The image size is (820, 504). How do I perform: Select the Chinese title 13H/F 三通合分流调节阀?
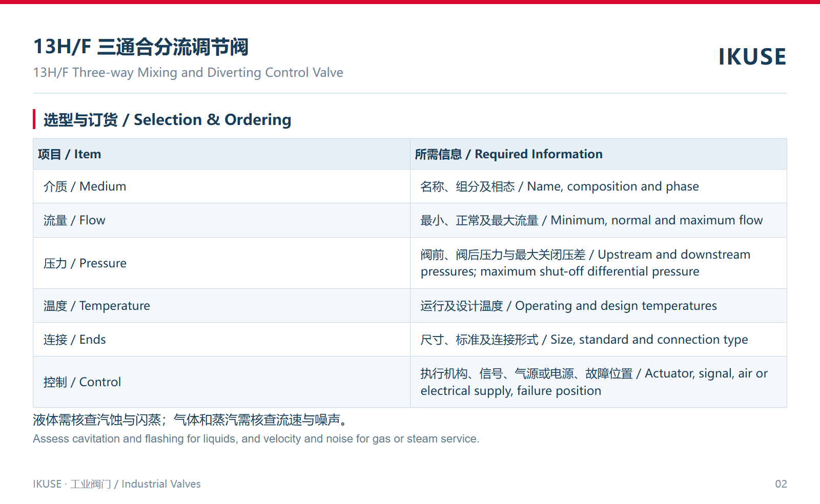coord(141,47)
